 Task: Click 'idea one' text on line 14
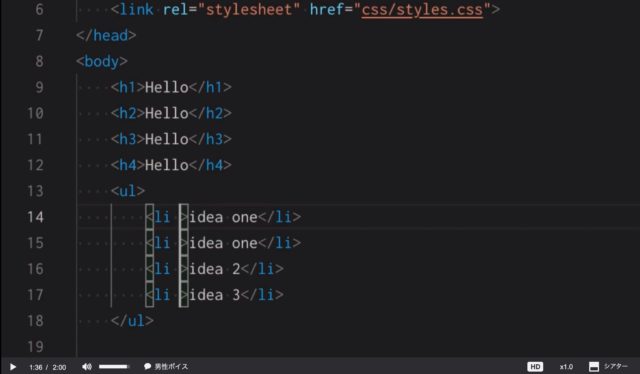(x=223, y=217)
